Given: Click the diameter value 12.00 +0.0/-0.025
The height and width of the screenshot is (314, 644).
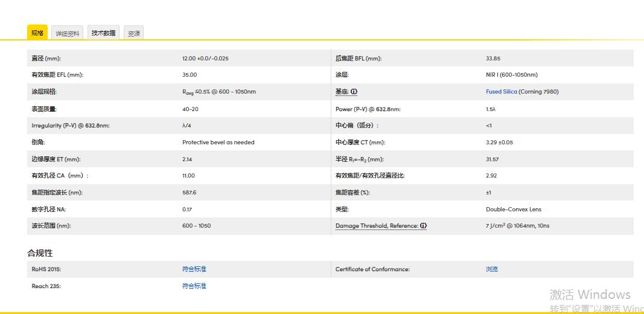Looking at the screenshot, I should click(205, 59).
